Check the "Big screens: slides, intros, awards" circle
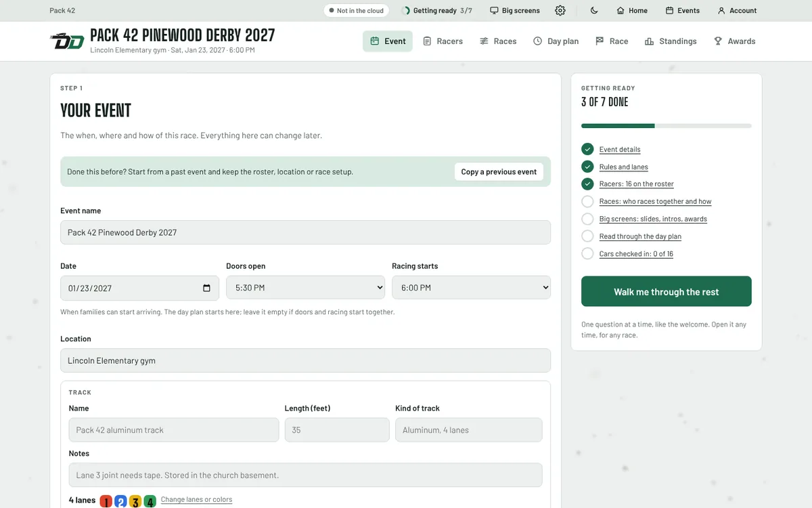Screen dimensions: 812x508 pyautogui.click(x=587, y=219)
